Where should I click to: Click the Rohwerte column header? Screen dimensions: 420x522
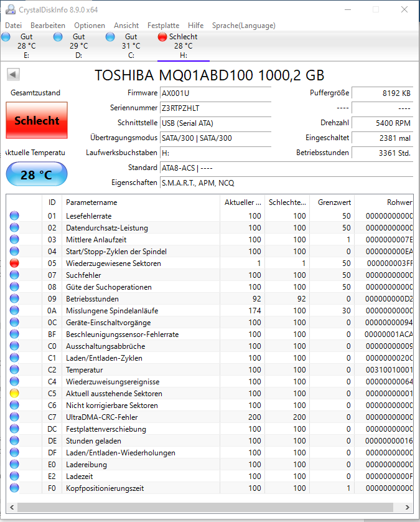(384, 202)
